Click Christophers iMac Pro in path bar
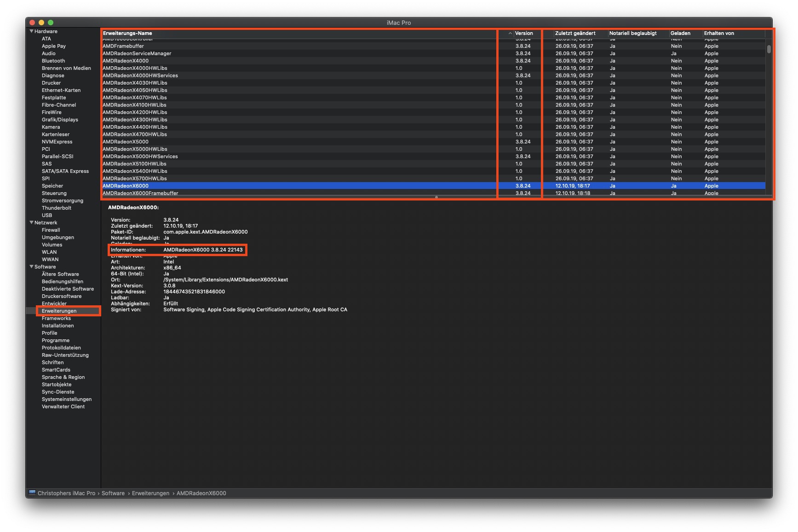 [67, 493]
